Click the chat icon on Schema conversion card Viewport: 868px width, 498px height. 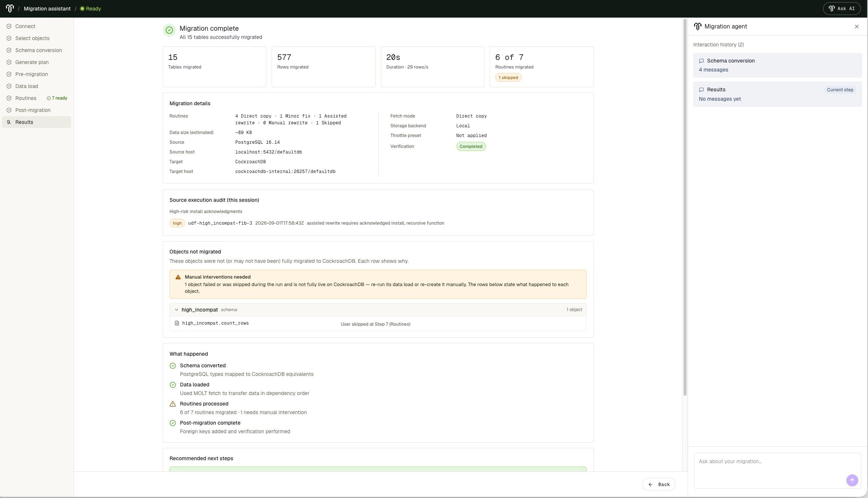tap(701, 61)
